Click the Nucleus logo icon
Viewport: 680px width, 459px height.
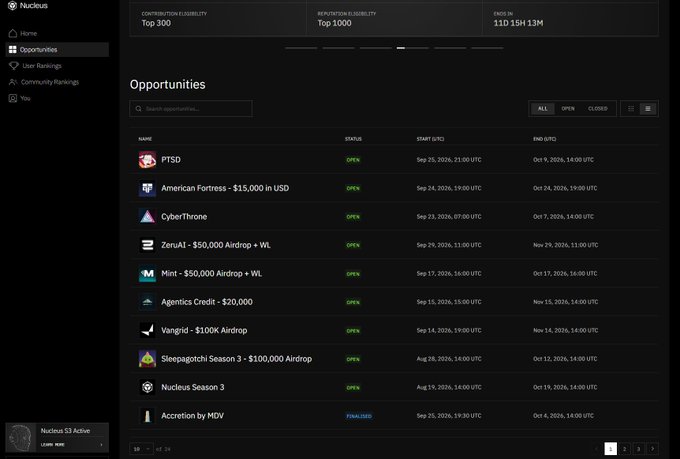(x=12, y=6)
